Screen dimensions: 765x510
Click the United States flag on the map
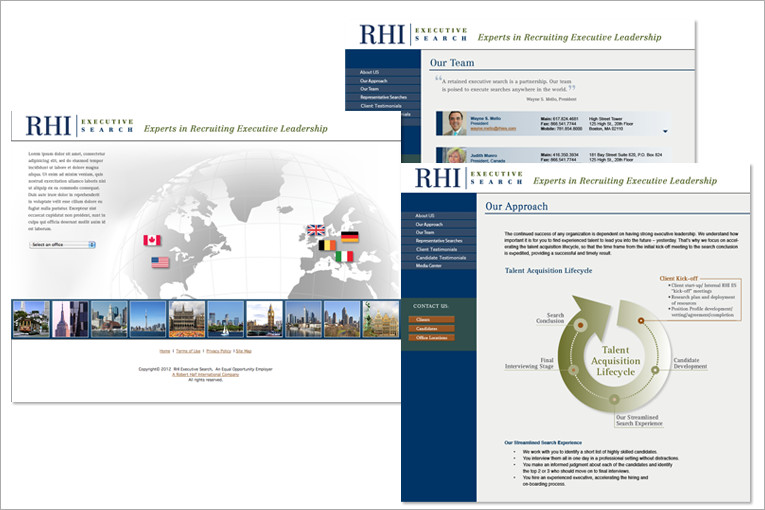pyautogui.click(x=160, y=262)
